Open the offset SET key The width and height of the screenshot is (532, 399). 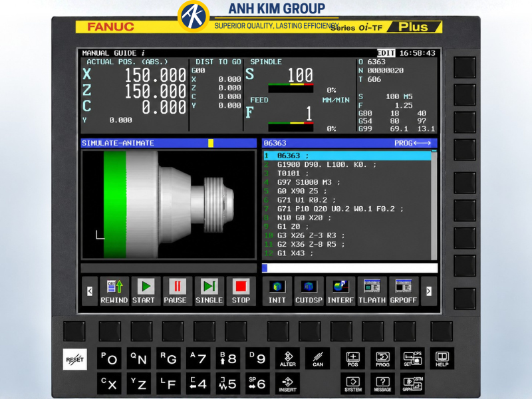[412, 358]
